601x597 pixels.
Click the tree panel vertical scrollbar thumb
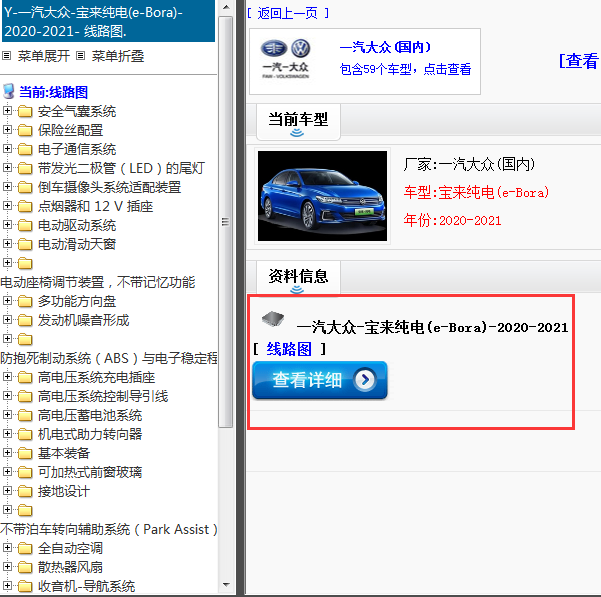[226, 221]
